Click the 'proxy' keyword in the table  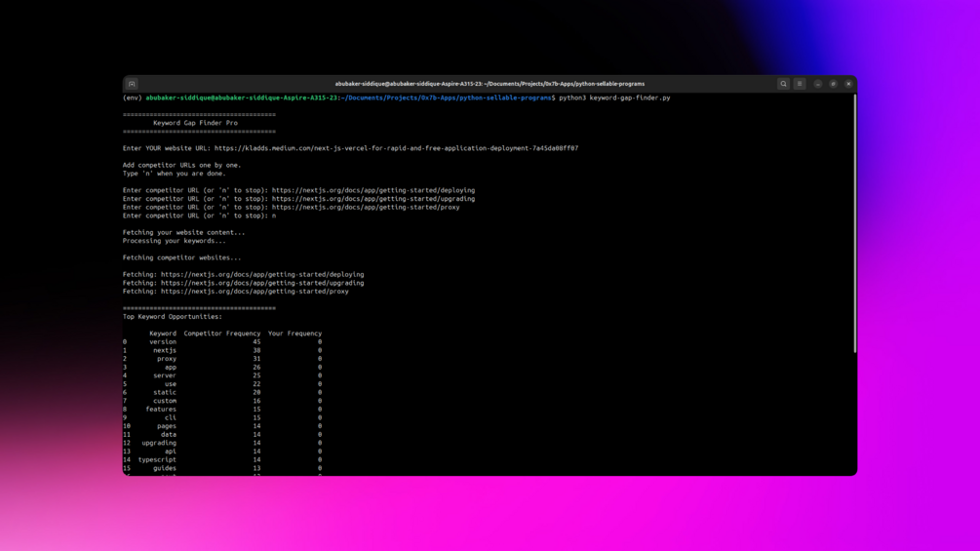coord(166,359)
